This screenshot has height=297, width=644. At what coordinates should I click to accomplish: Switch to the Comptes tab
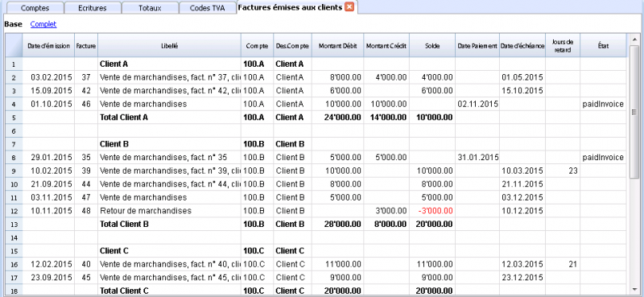coord(35,8)
